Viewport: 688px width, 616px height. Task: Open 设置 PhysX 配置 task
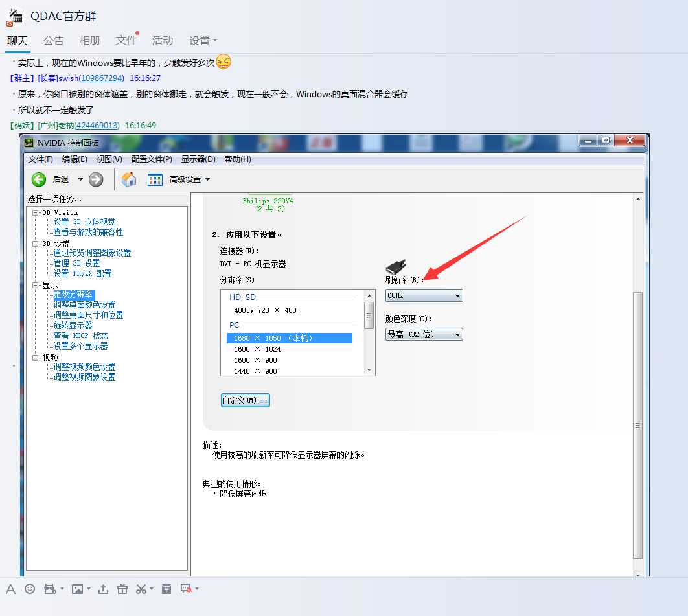82,274
